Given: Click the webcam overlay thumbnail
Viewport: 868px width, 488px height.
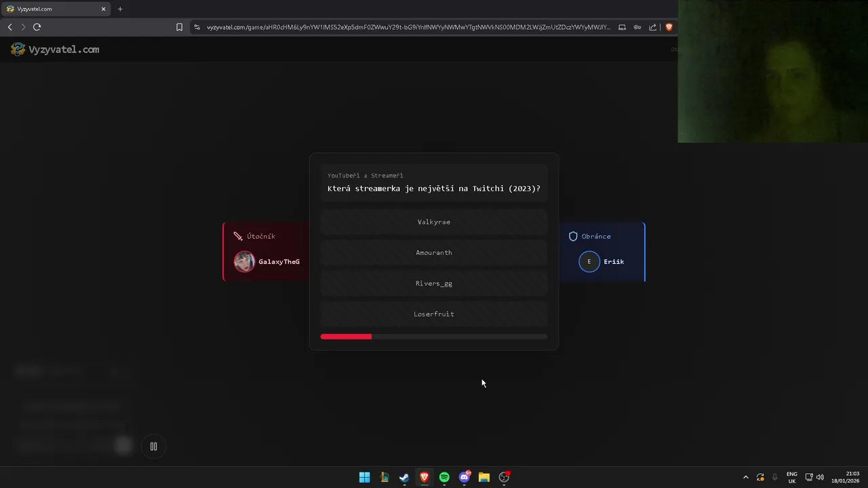Looking at the screenshot, I should point(773,71).
